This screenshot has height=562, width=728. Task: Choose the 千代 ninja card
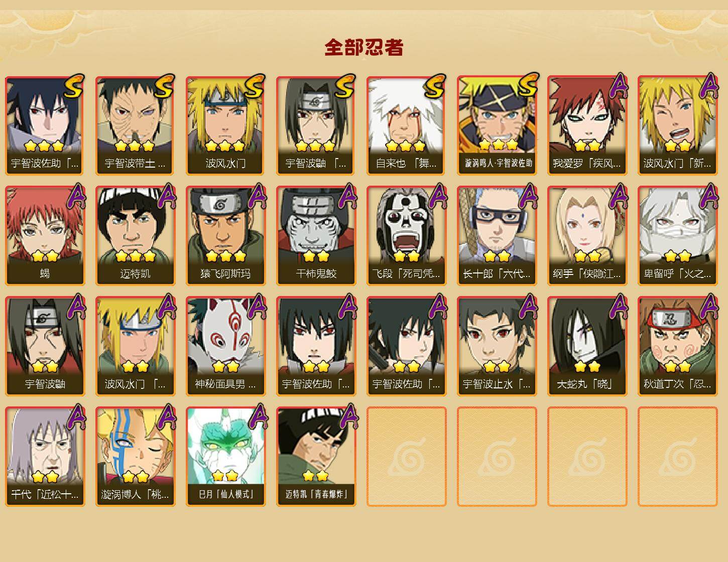(x=45, y=457)
